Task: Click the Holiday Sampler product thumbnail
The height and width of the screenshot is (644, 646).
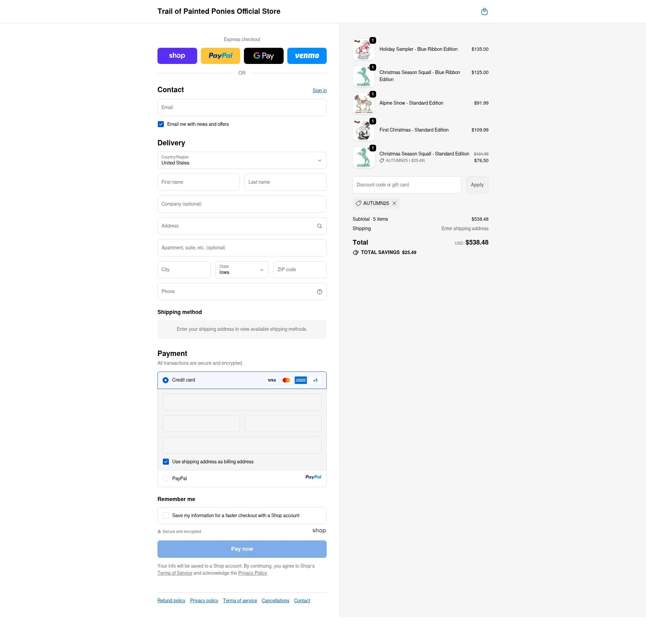Action: (x=363, y=49)
